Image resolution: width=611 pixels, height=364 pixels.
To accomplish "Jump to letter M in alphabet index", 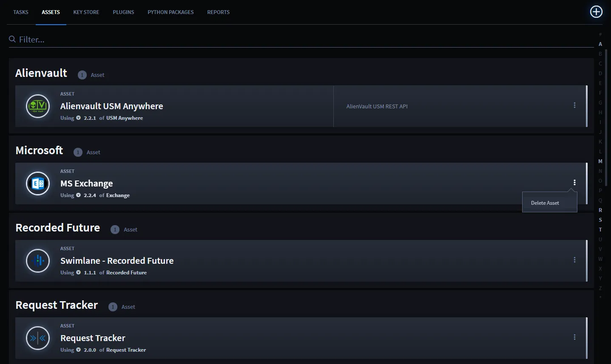I will 600,161.
